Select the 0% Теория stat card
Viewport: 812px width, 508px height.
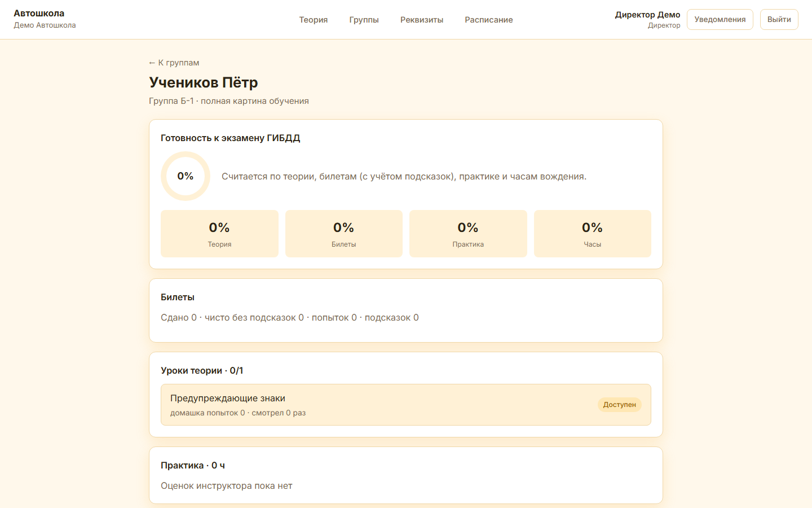tap(219, 234)
